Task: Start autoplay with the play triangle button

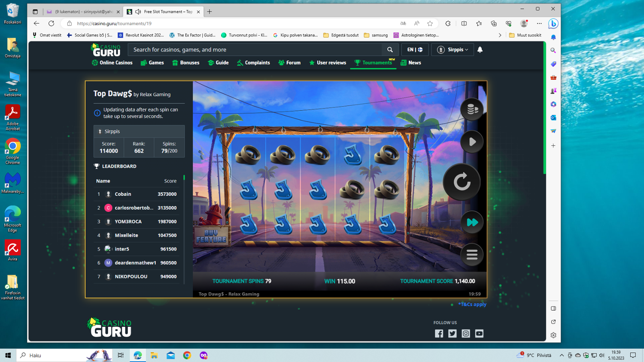Action: click(472, 142)
